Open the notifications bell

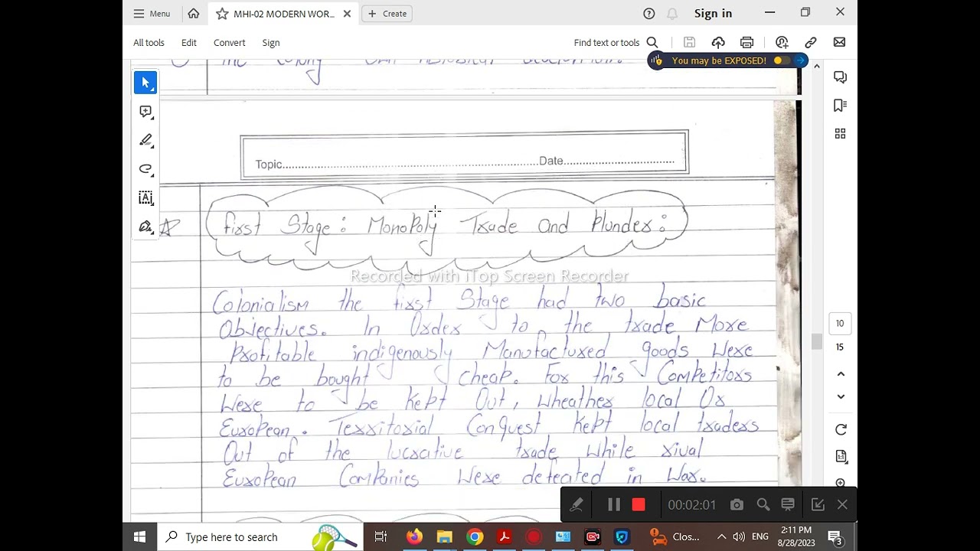(672, 14)
